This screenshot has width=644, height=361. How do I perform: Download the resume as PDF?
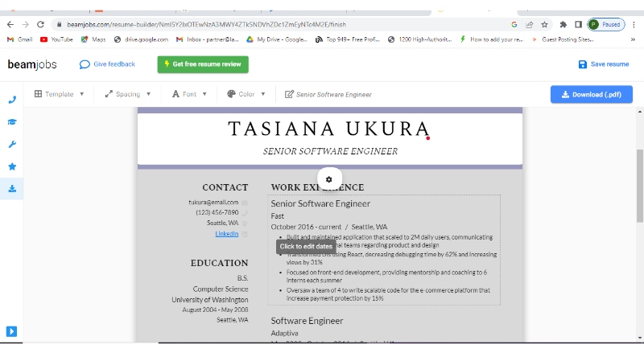(x=591, y=95)
